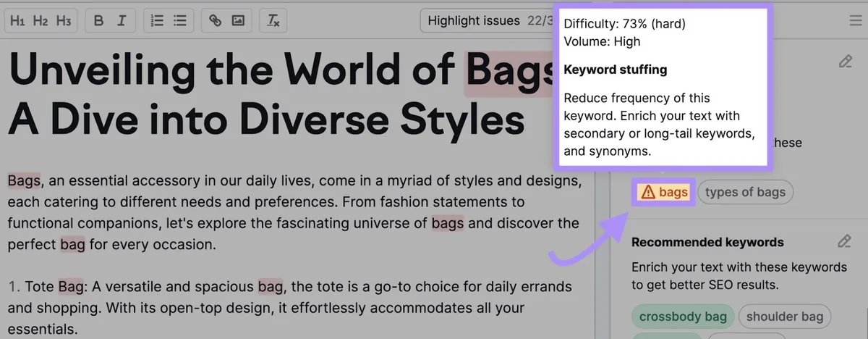Screen dimensions: 868x339
Task: Clear text formatting
Action: pos(273,21)
